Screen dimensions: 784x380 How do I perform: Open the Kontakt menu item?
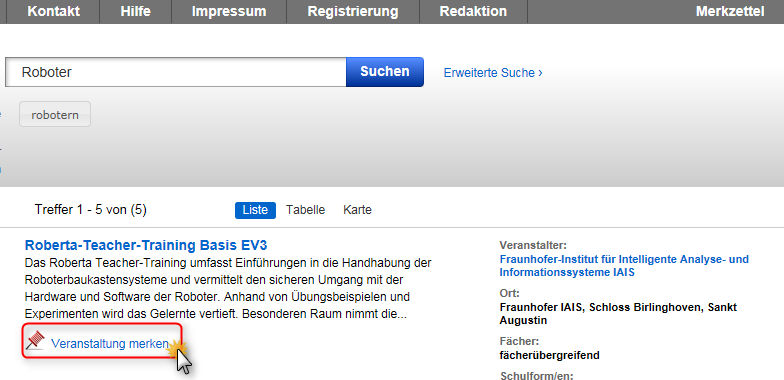pyautogui.click(x=53, y=12)
